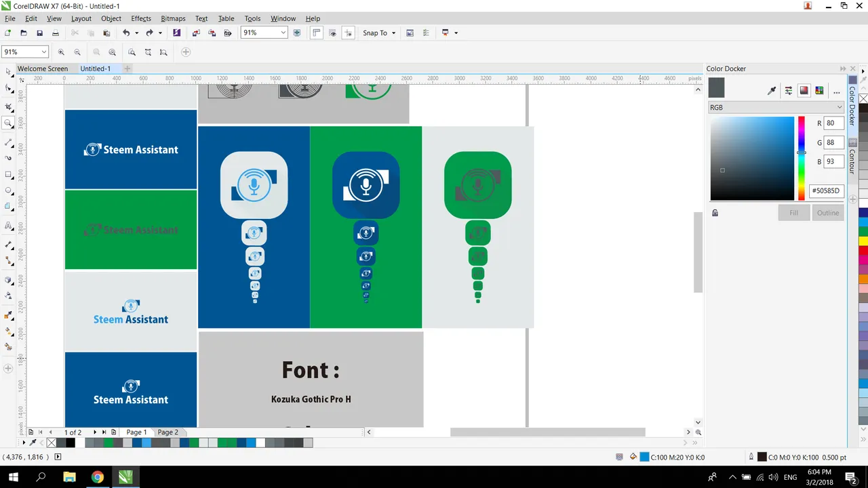868x488 pixels.
Task: Click the horizontal canvas scrollbar
Action: (548, 432)
